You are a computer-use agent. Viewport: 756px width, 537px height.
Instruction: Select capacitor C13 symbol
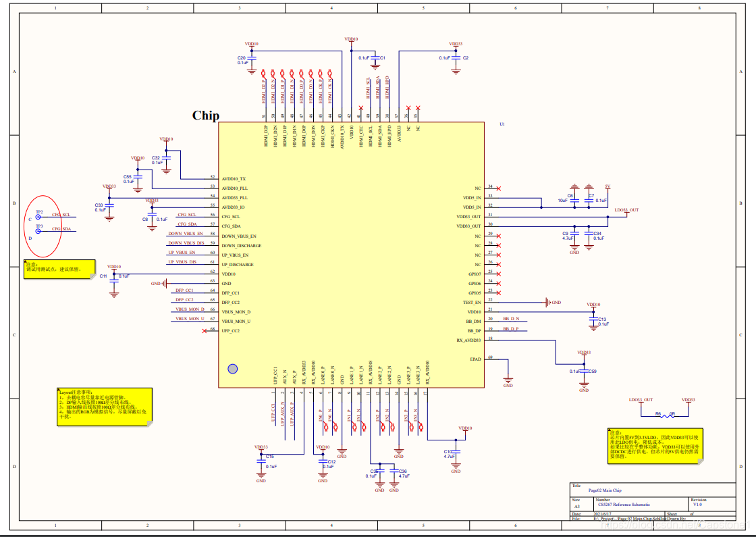point(593,319)
